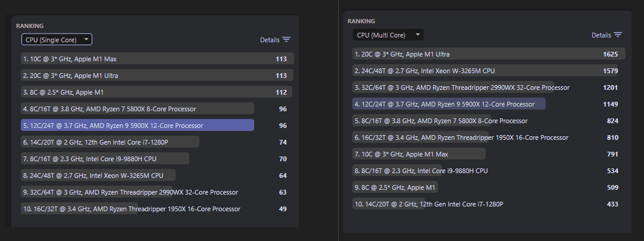644x241 pixels.
Task: Click RANKING heading in Multi Core panel
Action: click(361, 21)
